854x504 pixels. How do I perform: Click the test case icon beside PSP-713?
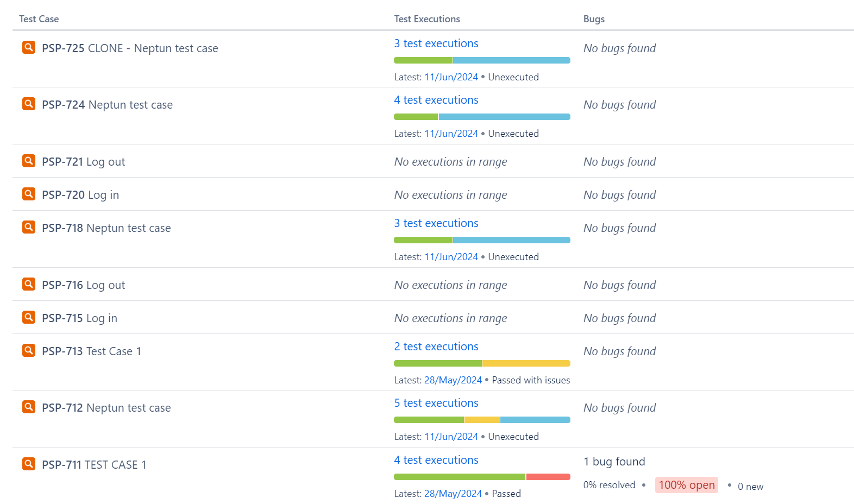click(29, 350)
